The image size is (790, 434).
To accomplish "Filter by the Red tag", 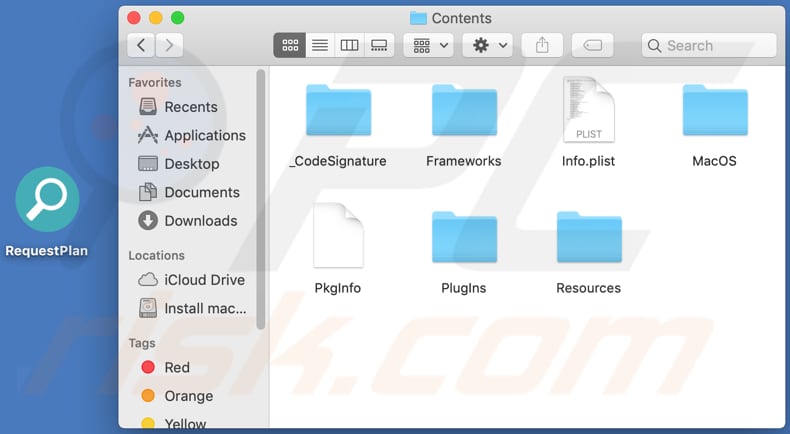I will pos(165,367).
